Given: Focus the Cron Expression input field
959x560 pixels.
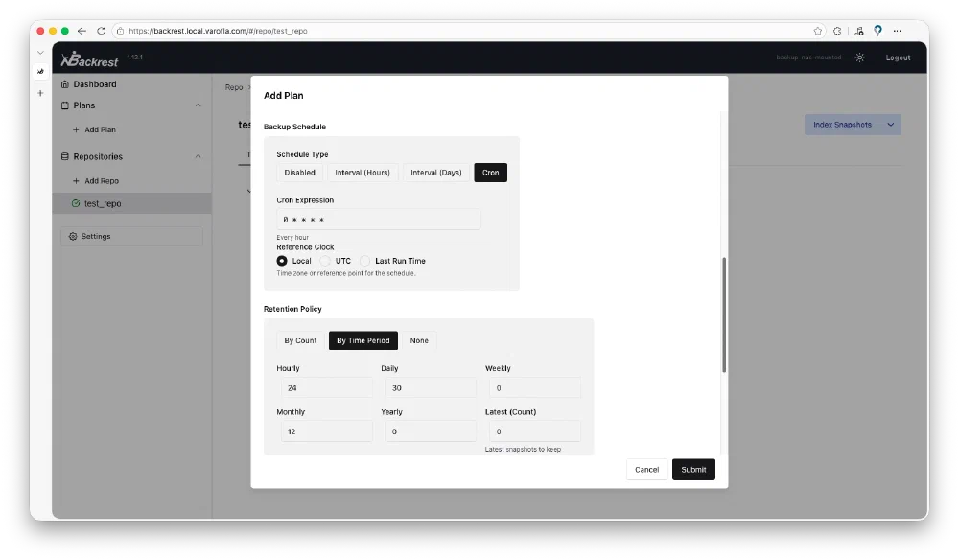Looking at the screenshot, I should 379,220.
